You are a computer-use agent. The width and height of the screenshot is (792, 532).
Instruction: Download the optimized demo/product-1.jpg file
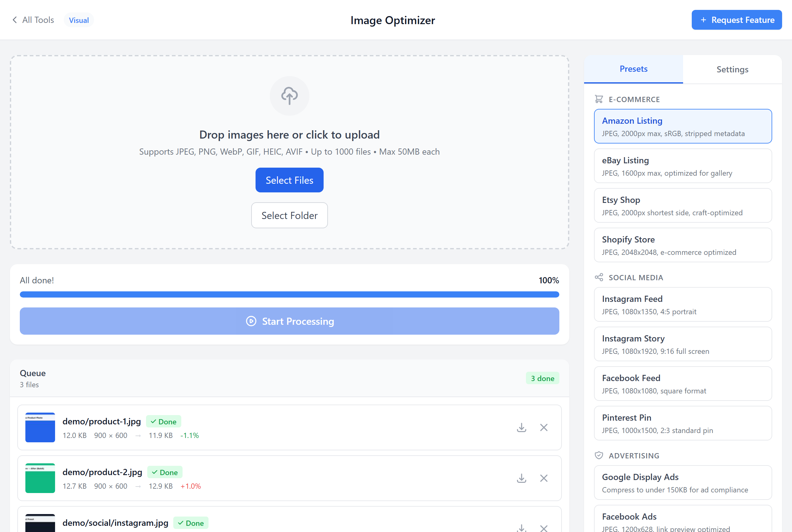pyautogui.click(x=522, y=427)
